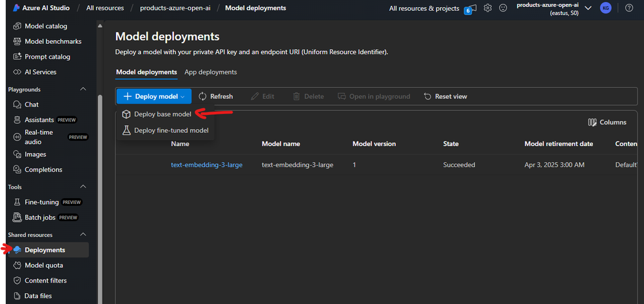Expand the products-azure-open-ai resource switcher
This screenshot has height=304, width=644.
coord(588,8)
